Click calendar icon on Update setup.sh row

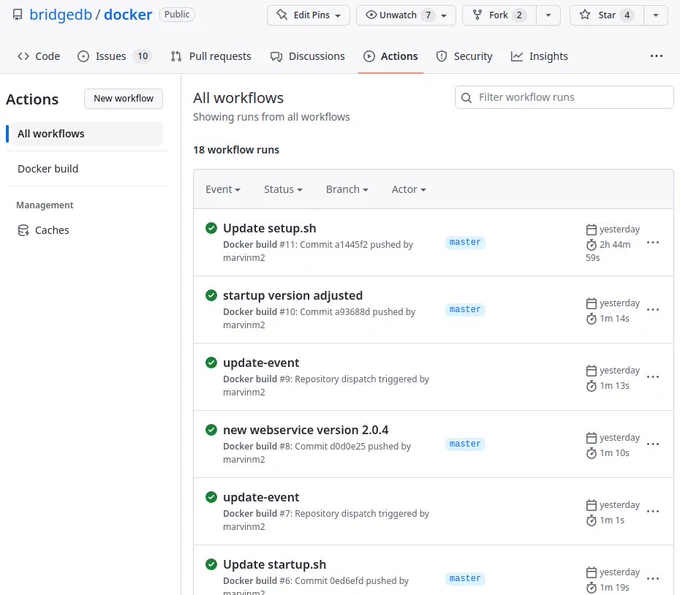pos(591,229)
